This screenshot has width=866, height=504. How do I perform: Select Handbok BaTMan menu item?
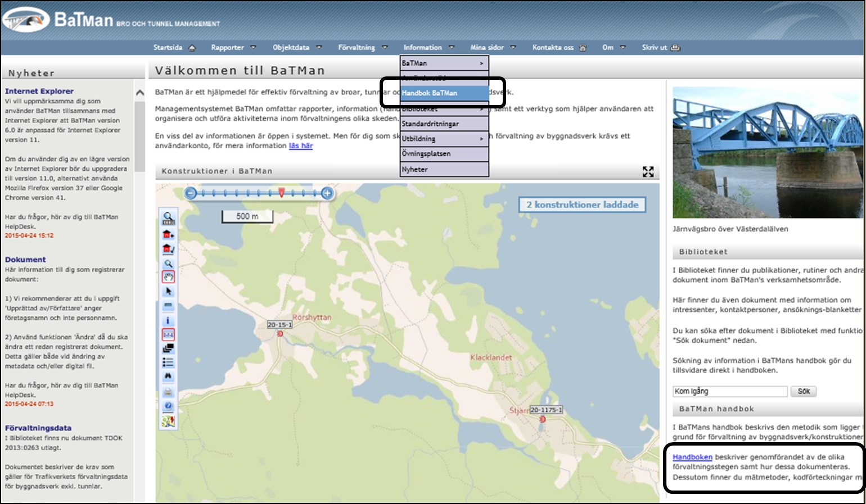(444, 93)
